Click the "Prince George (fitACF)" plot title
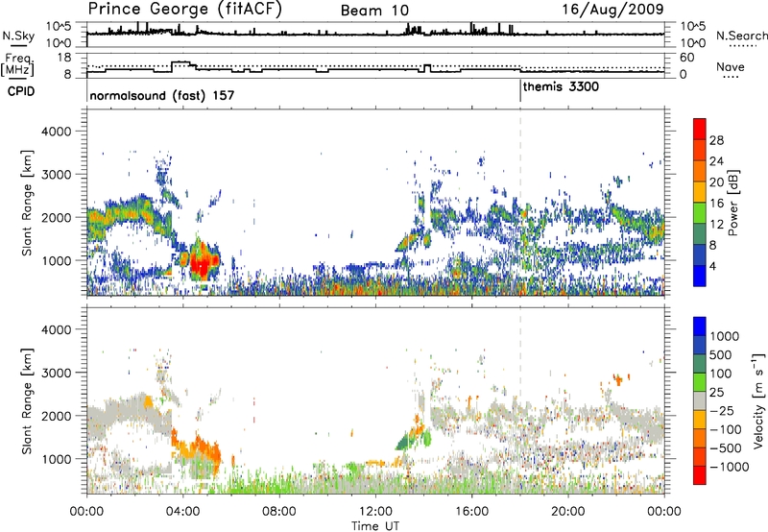This screenshot has width=768, height=532. 185,9
